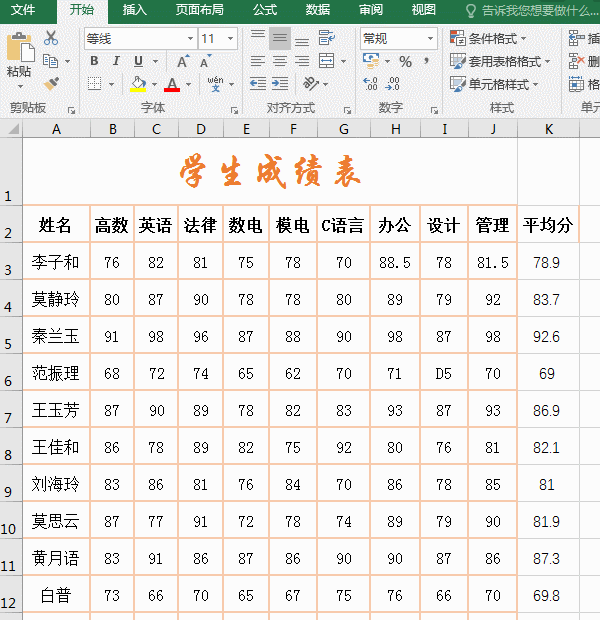
Task: Apply percent style
Action: [405, 61]
